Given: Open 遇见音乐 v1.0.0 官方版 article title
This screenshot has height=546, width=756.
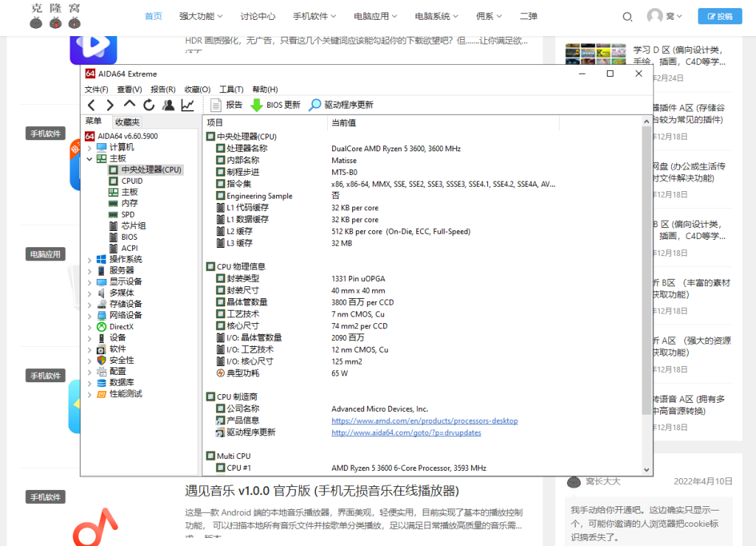Looking at the screenshot, I should point(322,491).
